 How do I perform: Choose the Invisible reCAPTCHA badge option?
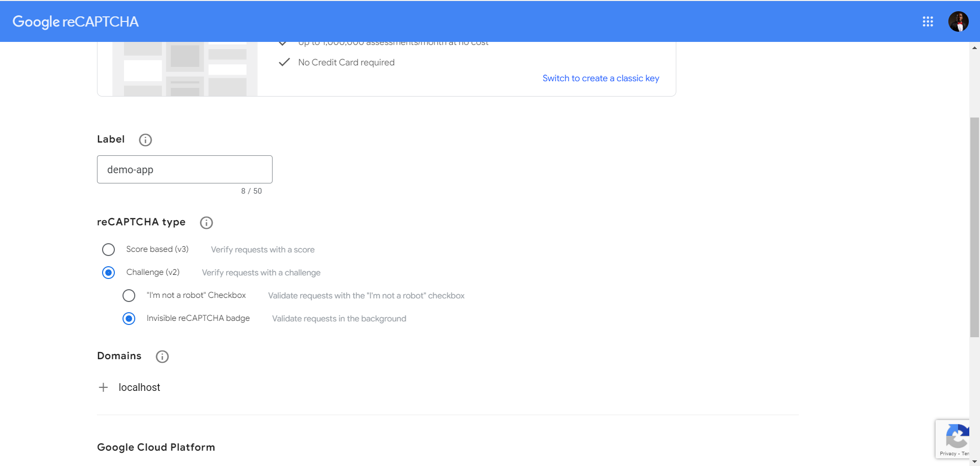click(129, 318)
